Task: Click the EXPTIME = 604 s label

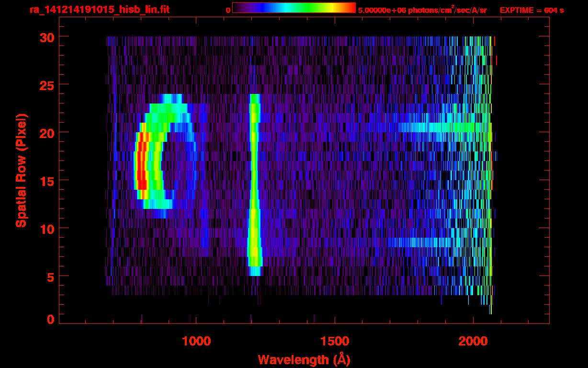Action: pyautogui.click(x=531, y=10)
